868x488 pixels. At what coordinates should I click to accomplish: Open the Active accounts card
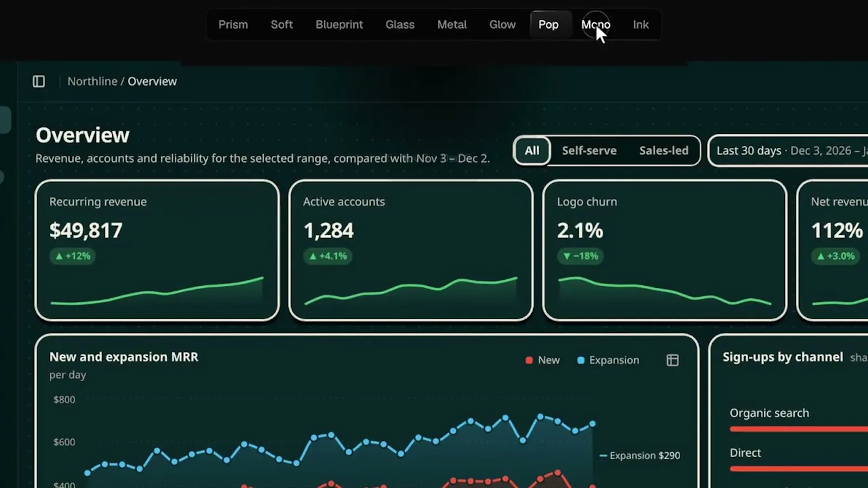click(x=411, y=250)
